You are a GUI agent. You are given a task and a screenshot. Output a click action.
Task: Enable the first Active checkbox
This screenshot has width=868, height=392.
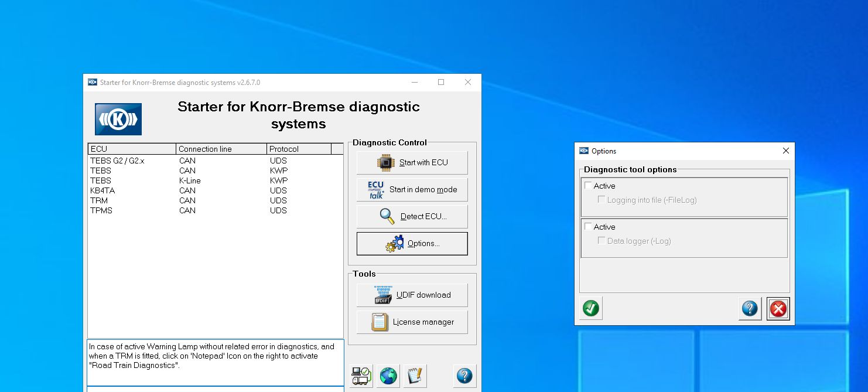[587, 185]
